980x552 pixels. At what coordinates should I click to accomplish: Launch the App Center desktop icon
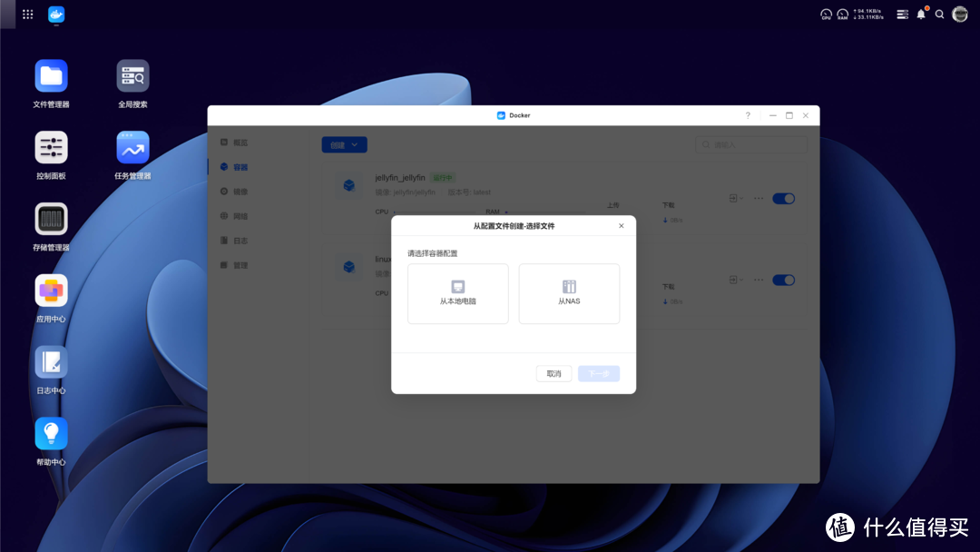[x=51, y=291]
